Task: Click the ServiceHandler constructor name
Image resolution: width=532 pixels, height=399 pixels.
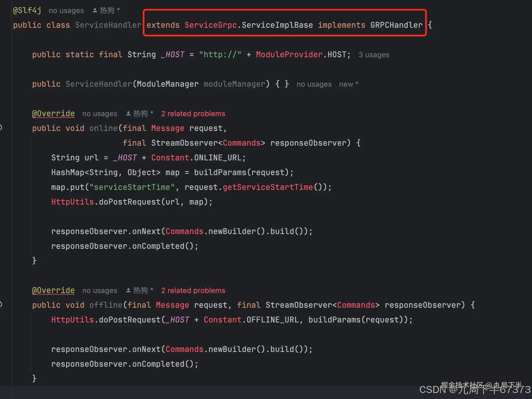Action: click(x=99, y=84)
